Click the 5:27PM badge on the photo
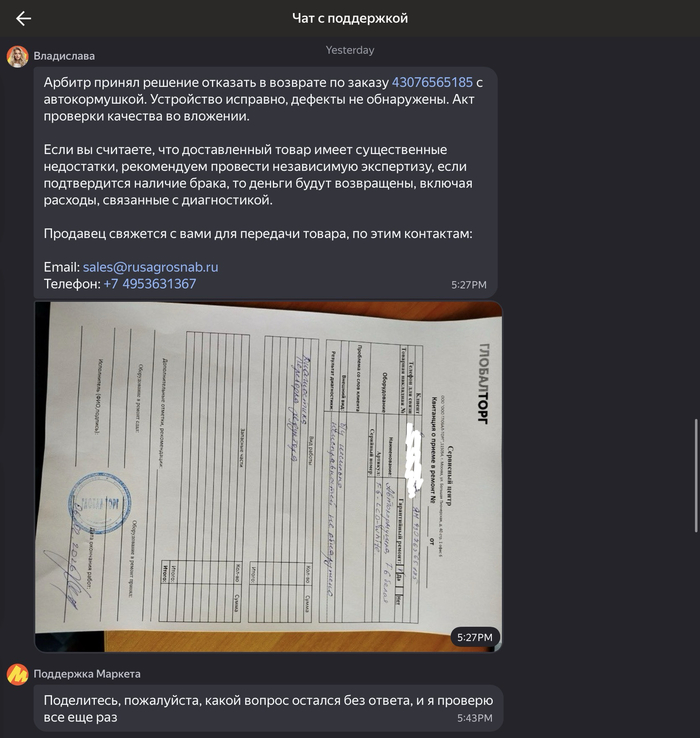Viewport: 700px width, 738px height. [x=475, y=637]
